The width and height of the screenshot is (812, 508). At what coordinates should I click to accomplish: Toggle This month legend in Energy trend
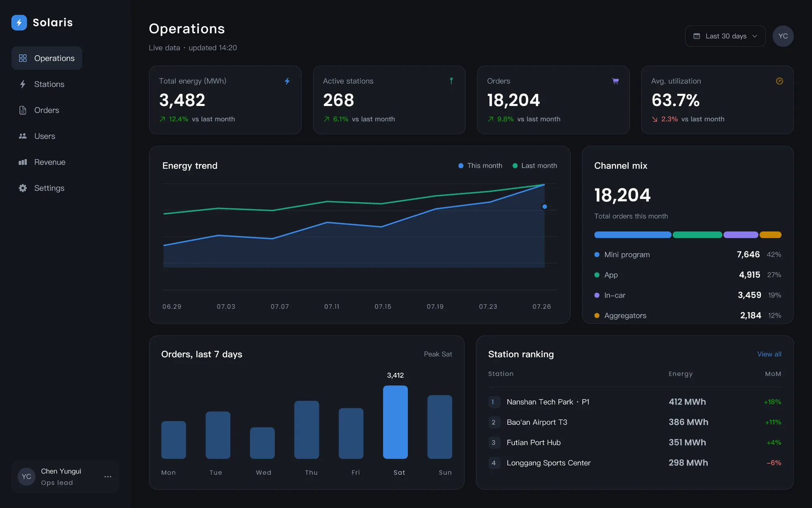(x=480, y=166)
